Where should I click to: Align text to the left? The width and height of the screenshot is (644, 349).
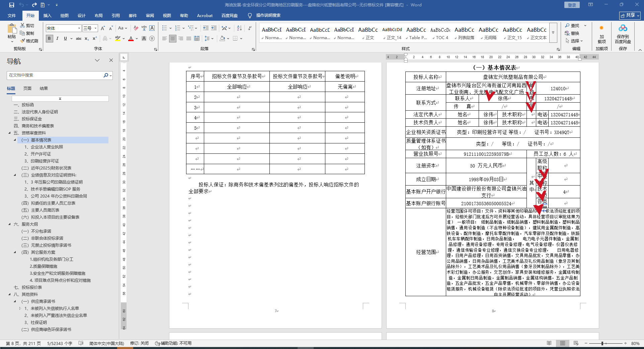tap(164, 38)
